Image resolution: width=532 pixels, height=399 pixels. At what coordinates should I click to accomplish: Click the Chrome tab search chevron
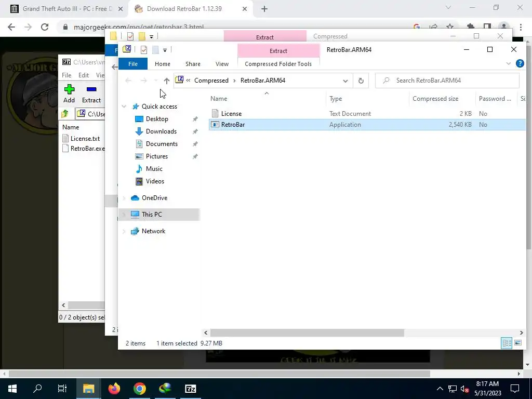448,7
